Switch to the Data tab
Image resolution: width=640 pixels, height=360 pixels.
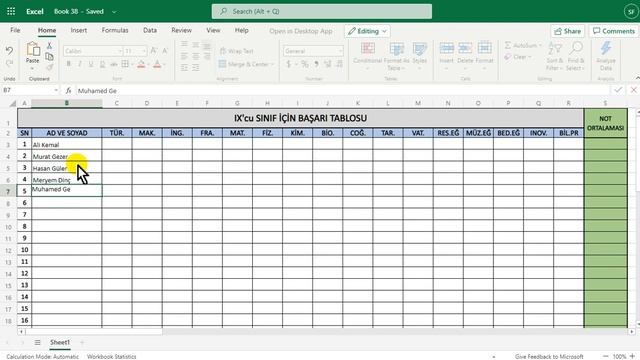coord(150,30)
